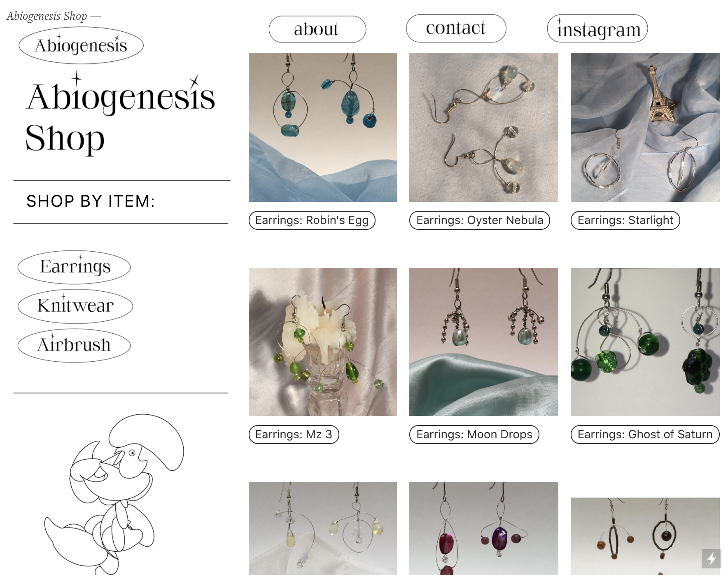728x575 pixels.
Task: Click the Earrings: Ghost of Saturn label
Action: [x=645, y=435]
